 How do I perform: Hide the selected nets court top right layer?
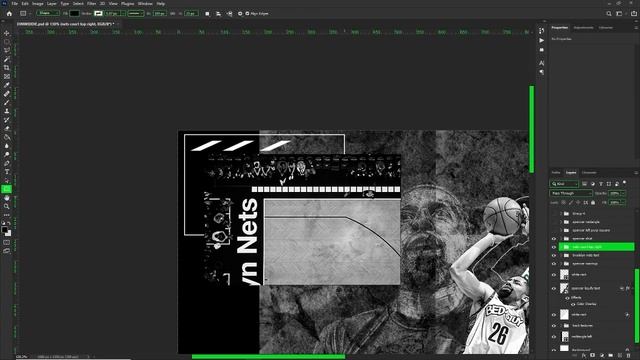click(x=554, y=247)
